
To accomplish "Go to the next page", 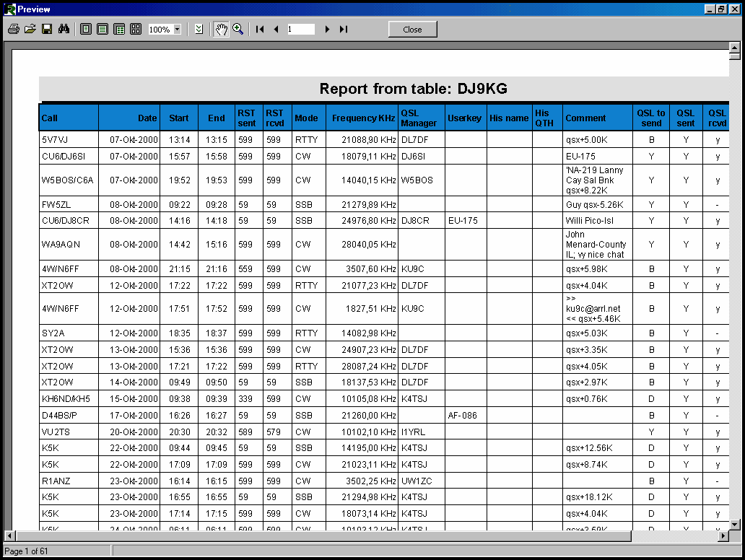I will pos(327,30).
